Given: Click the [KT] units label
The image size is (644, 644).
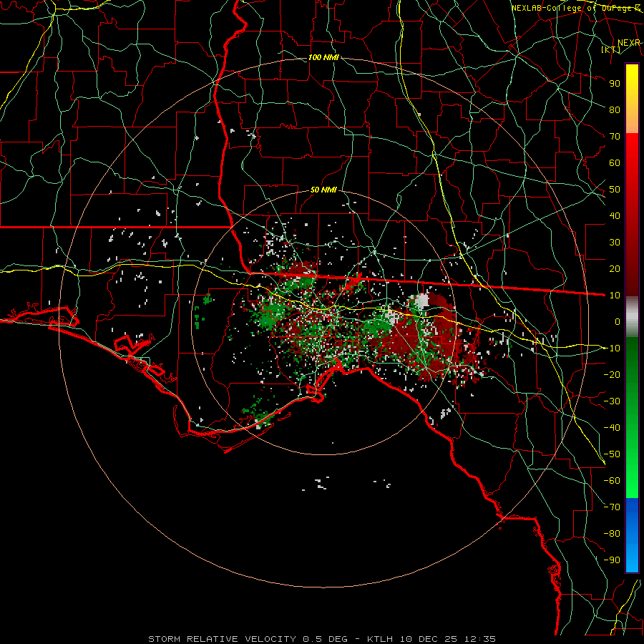Looking at the screenshot, I should click(x=611, y=49).
